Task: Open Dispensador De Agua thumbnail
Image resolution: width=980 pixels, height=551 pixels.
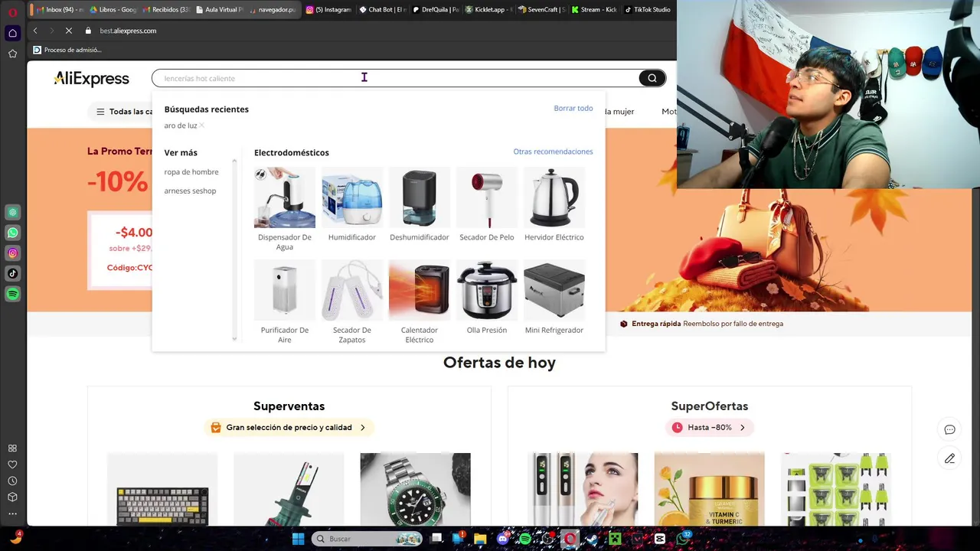Action: pyautogui.click(x=285, y=197)
